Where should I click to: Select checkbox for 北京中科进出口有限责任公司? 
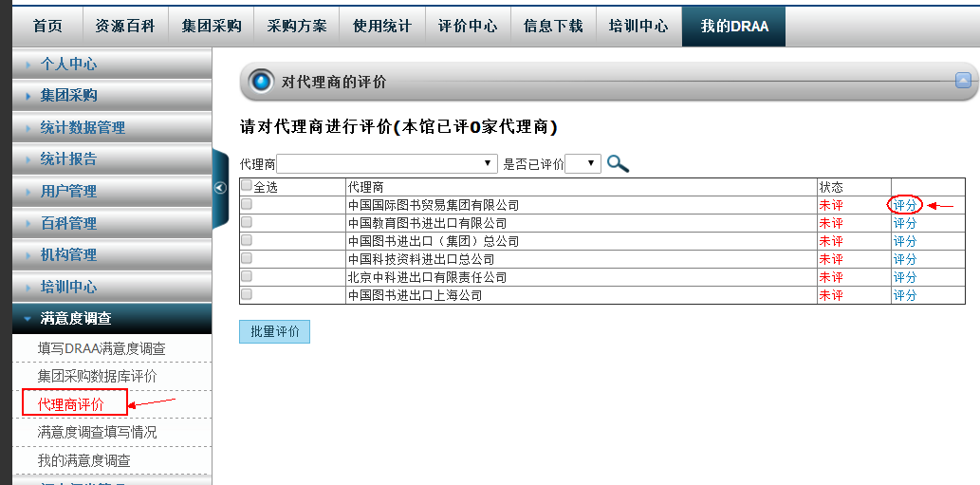(247, 276)
